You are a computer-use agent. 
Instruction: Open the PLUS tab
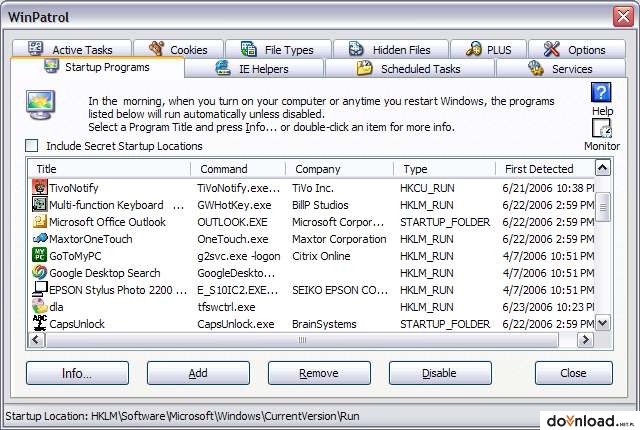[489, 49]
